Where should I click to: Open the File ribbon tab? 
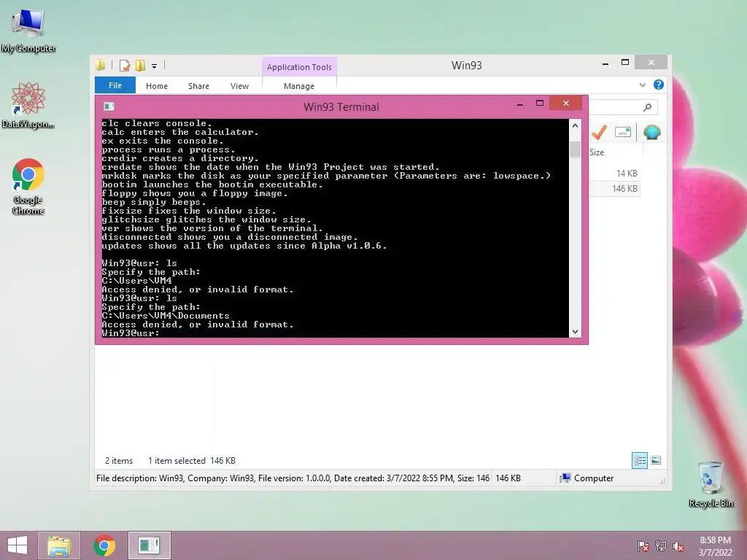coord(115,85)
